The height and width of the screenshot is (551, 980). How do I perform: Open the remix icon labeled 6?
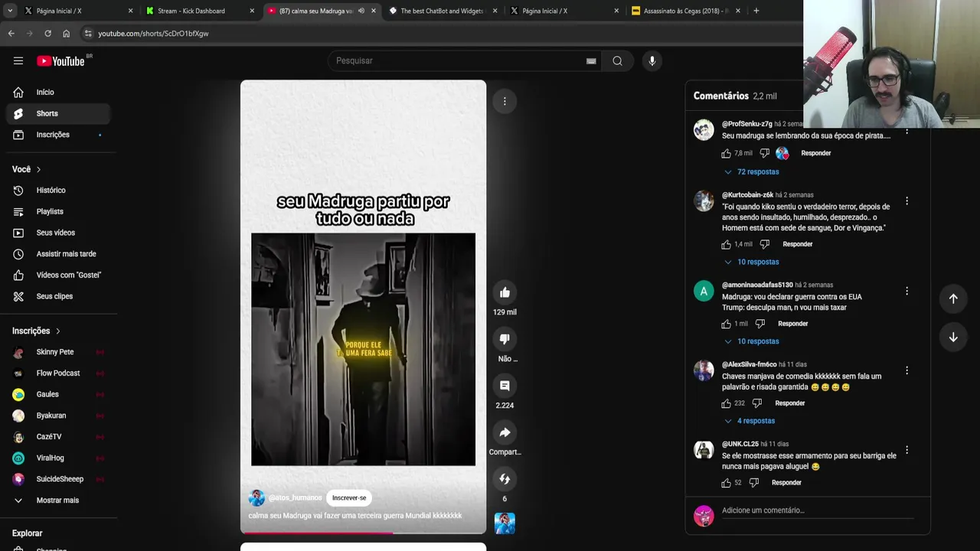(505, 479)
